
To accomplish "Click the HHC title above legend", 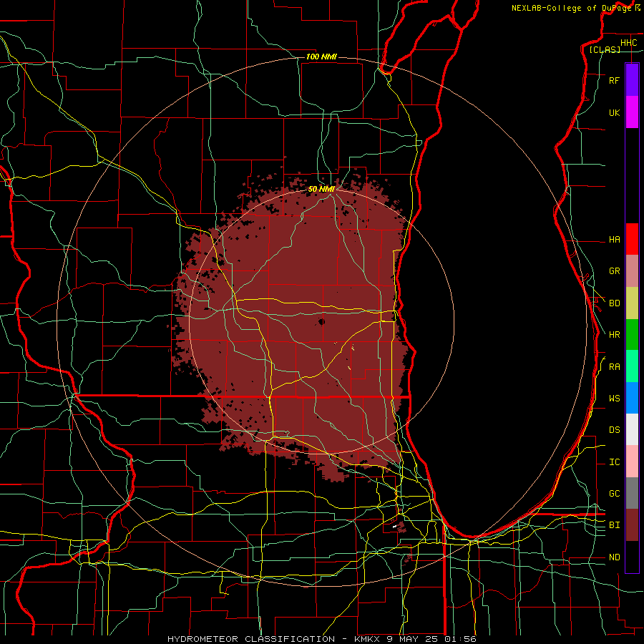I will [629, 43].
